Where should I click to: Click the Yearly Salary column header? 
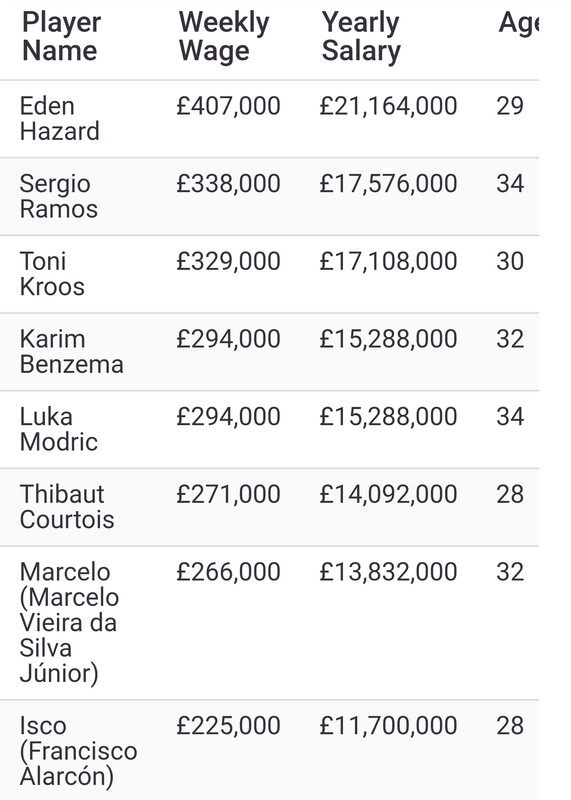point(361,37)
